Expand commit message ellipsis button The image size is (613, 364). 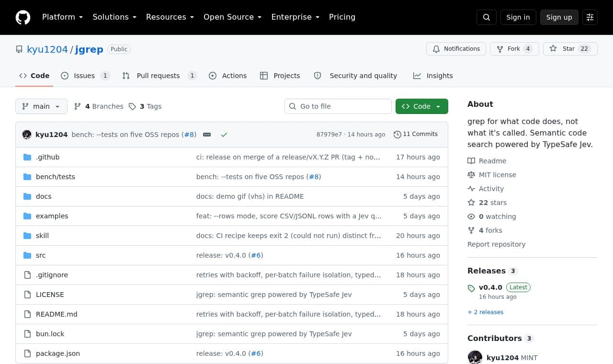point(207,135)
